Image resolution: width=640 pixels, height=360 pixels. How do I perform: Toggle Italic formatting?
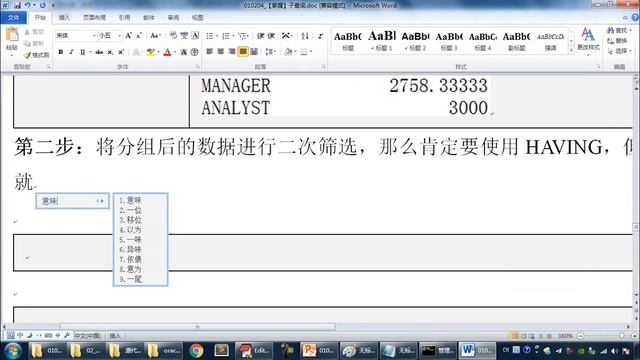click(71, 52)
